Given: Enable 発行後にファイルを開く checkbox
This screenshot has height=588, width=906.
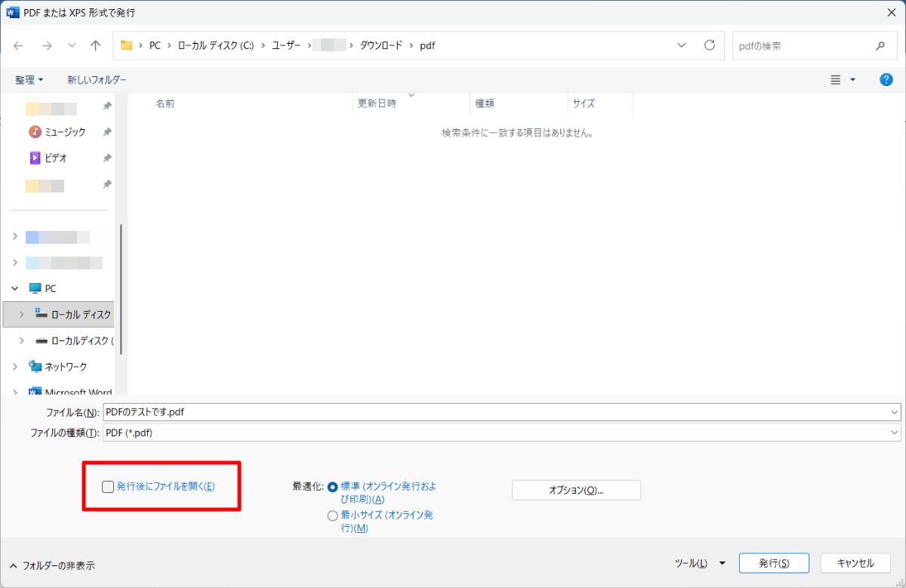Looking at the screenshot, I should click(108, 487).
